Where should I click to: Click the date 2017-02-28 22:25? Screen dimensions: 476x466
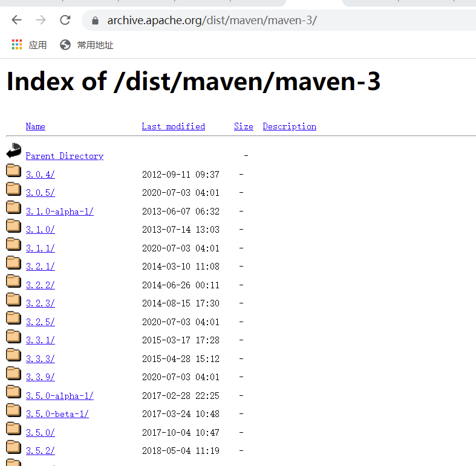click(181, 396)
